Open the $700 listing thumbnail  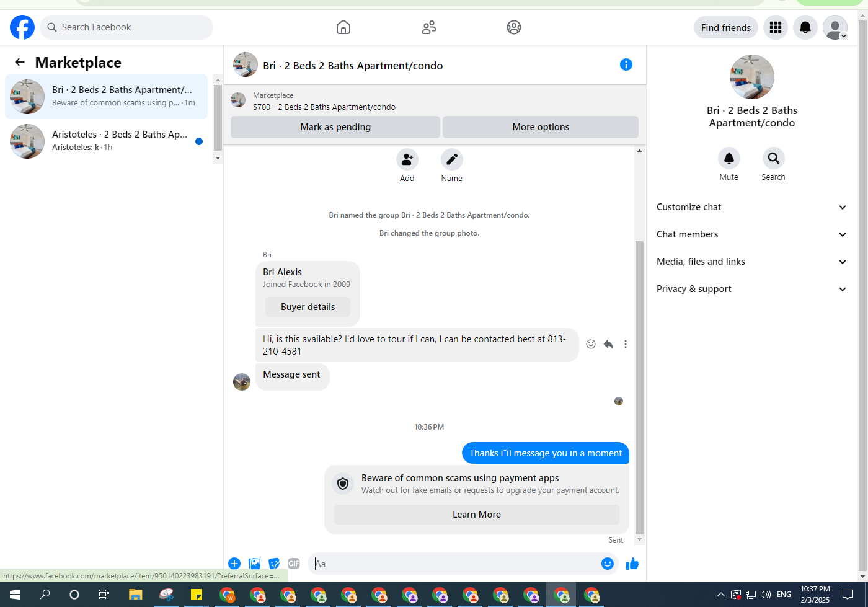coord(238,100)
